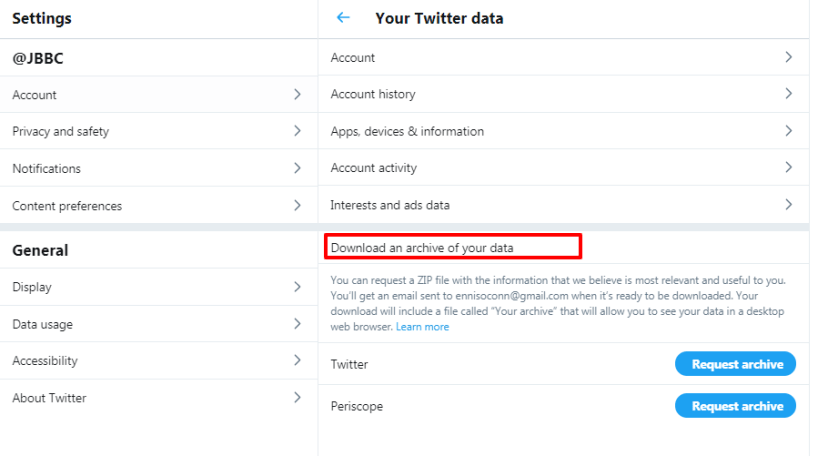Open the Privacy and safety chevron
838x456 pixels.
[x=297, y=131]
